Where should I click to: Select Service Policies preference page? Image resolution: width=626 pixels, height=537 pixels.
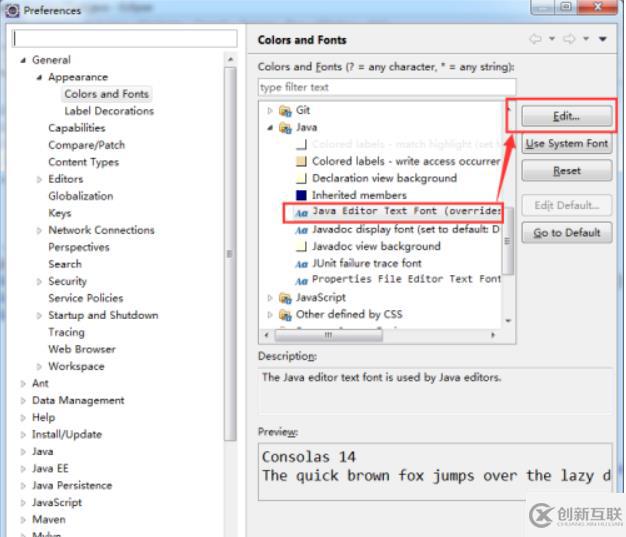tap(85, 298)
